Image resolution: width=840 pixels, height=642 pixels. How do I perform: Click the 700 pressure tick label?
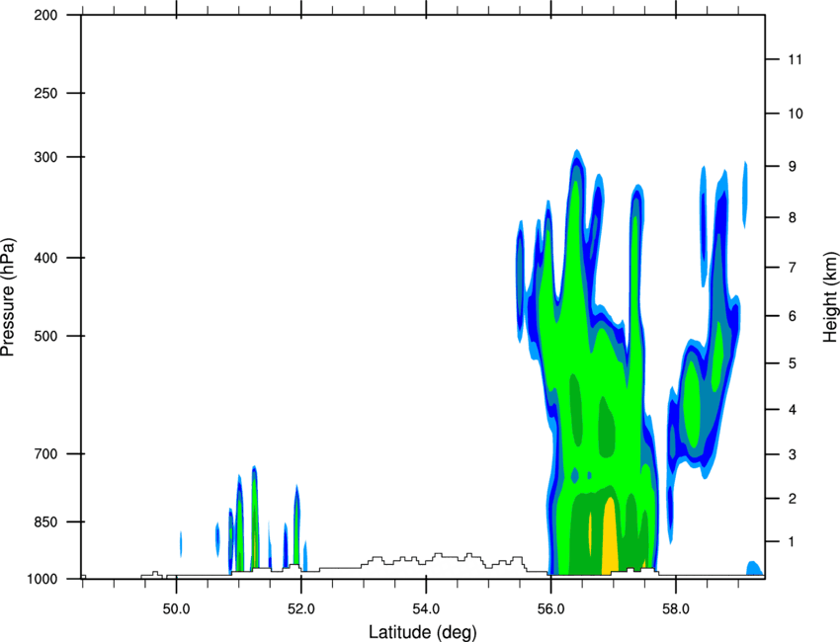pyautogui.click(x=46, y=454)
